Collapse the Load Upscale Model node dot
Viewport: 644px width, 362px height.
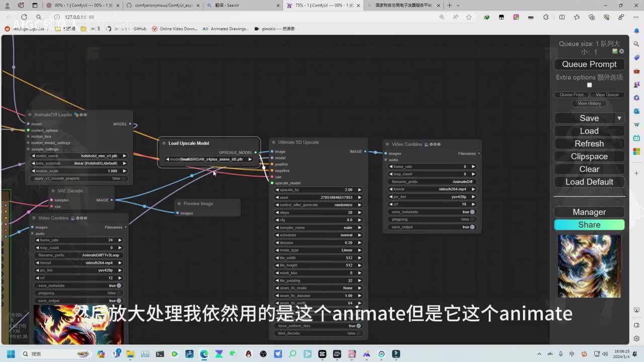coord(164,143)
